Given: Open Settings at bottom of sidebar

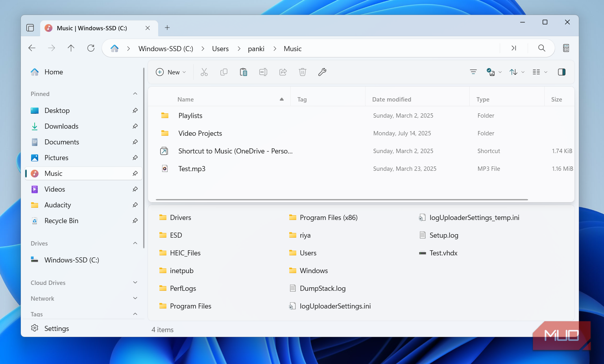Looking at the screenshot, I should point(56,329).
